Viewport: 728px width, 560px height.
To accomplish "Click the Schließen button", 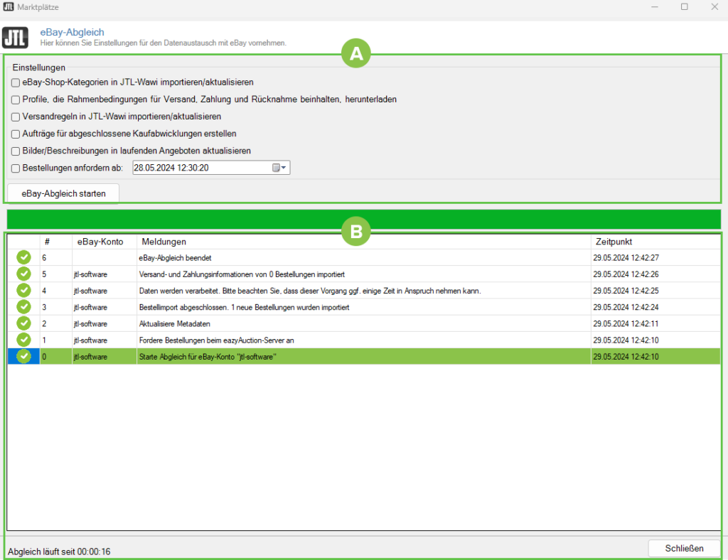I will [684, 548].
